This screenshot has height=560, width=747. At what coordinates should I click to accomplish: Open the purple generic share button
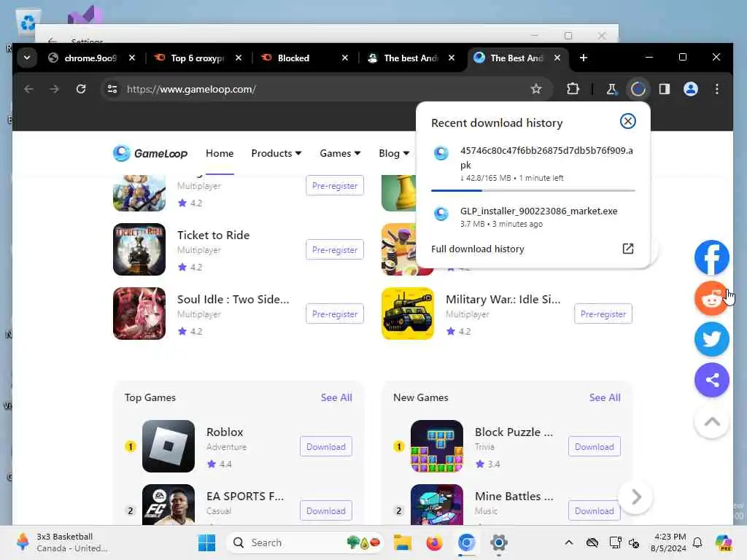coord(712,380)
